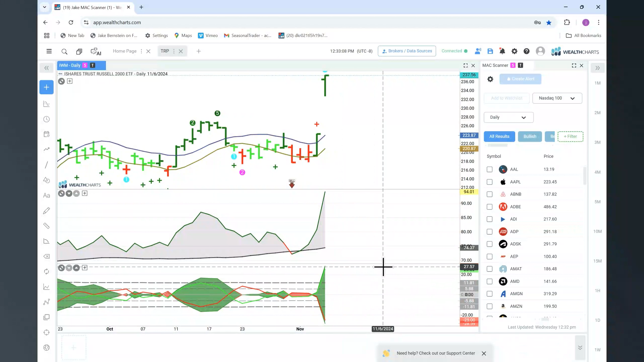Open the Nasdaq 100 list dropdown

[x=557, y=98]
